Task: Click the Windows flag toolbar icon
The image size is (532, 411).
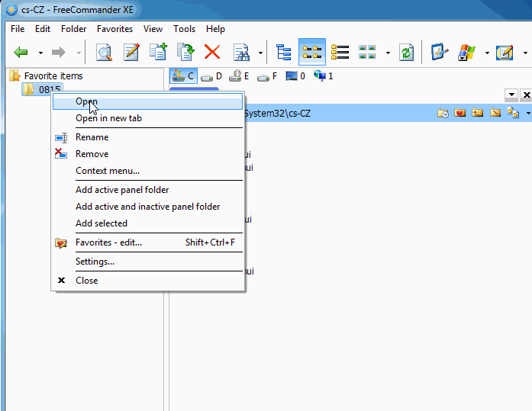Action: coord(466,53)
